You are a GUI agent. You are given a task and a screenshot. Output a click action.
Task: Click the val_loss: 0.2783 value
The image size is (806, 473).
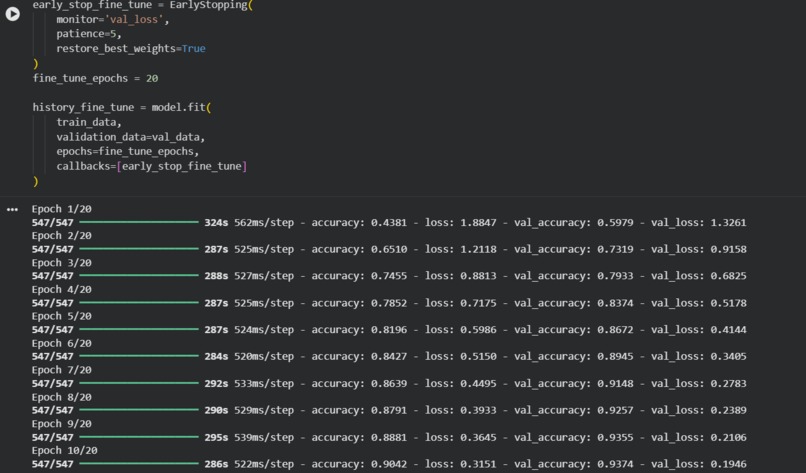pyautogui.click(x=699, y=384)
